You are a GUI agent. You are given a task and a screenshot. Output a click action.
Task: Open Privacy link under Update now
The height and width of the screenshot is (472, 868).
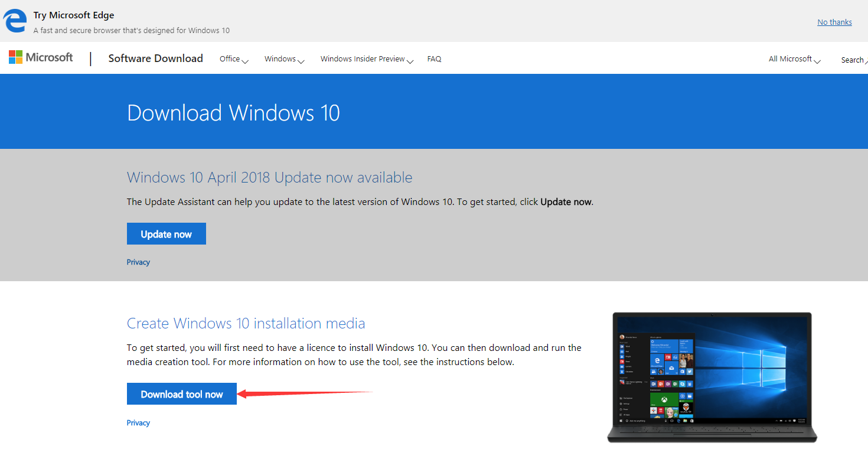tap(138, 262)
